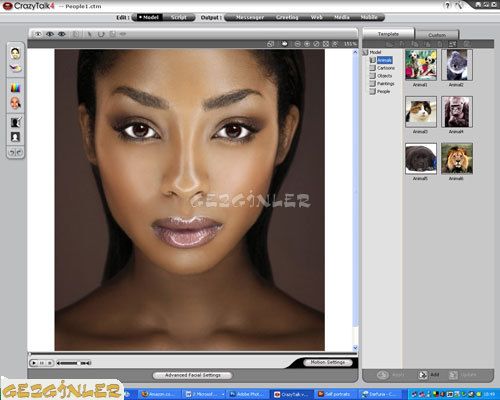Click the face photo import icon in left sidebar

[x=15, y=53]
